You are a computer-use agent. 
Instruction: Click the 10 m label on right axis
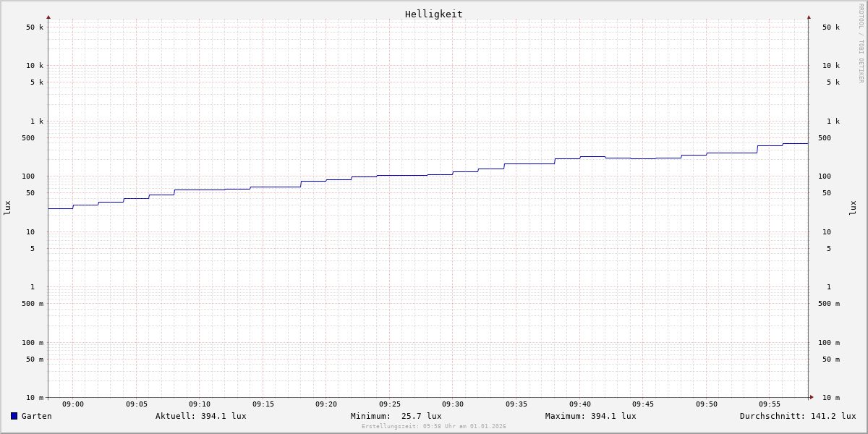tap(830, 398)
